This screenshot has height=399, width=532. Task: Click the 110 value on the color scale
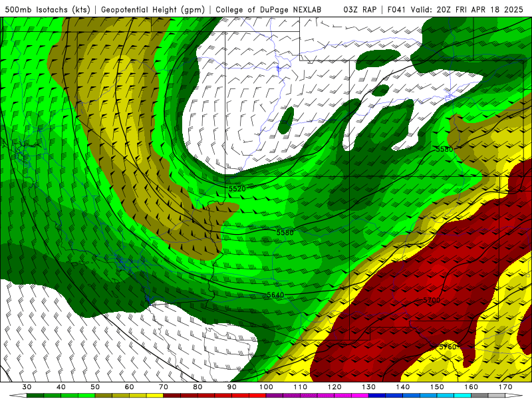301,387
